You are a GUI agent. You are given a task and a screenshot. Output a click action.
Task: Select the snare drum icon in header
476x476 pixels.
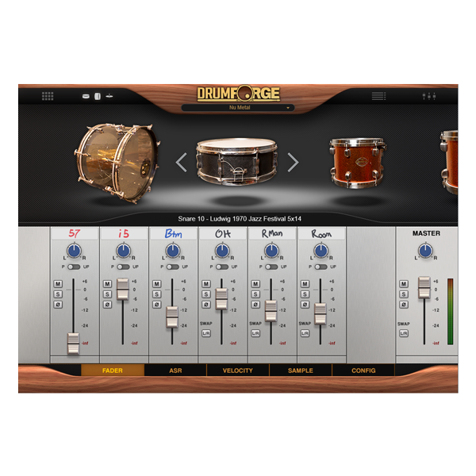(86, 96)
